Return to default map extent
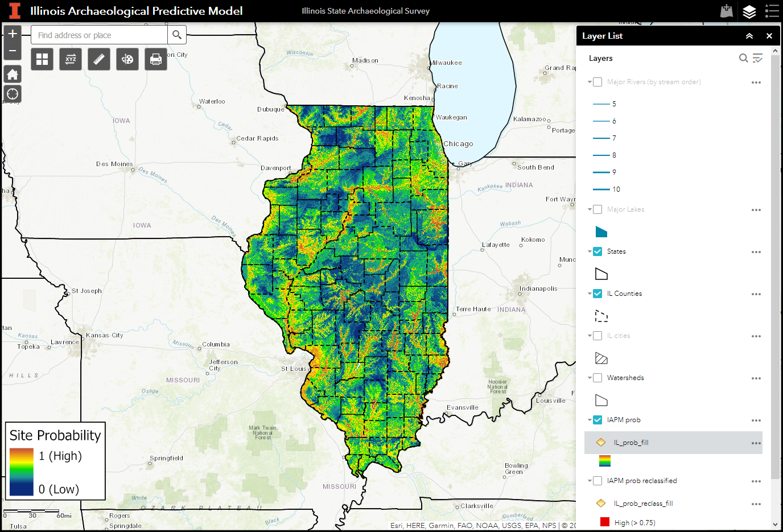783x532 pixels. tap(13, 74)
